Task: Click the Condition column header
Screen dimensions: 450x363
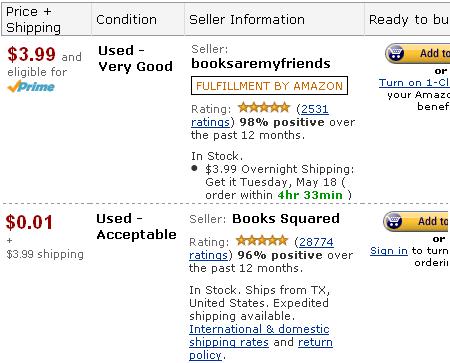Action: coord(126,20)
